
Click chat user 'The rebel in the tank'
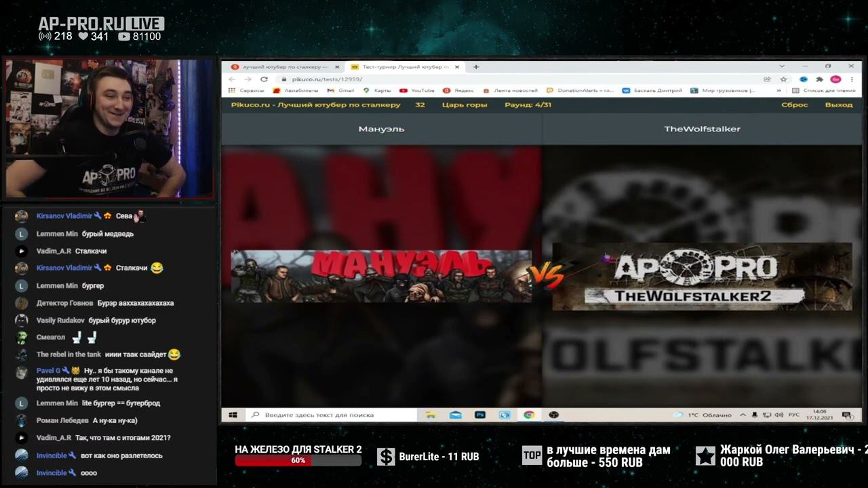point(68,354)
